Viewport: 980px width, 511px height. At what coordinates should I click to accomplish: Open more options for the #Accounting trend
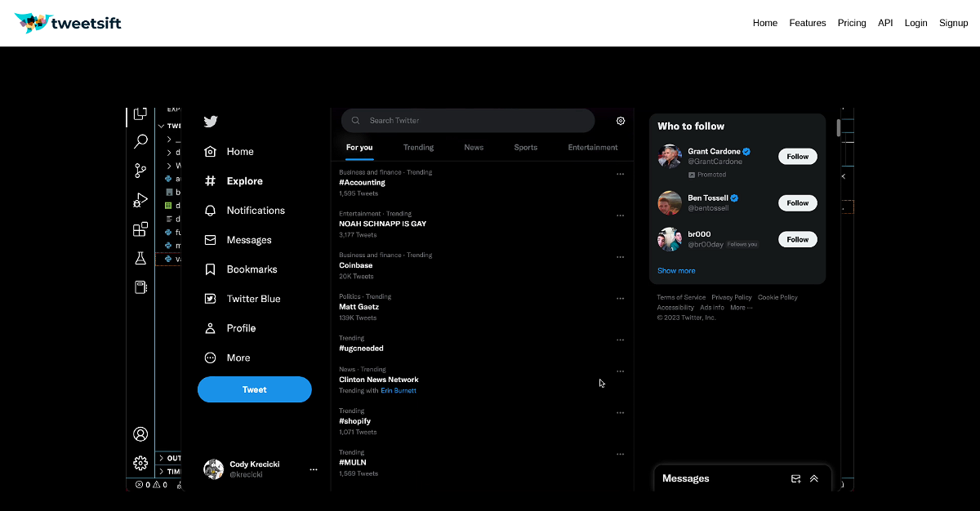[621, 174]
